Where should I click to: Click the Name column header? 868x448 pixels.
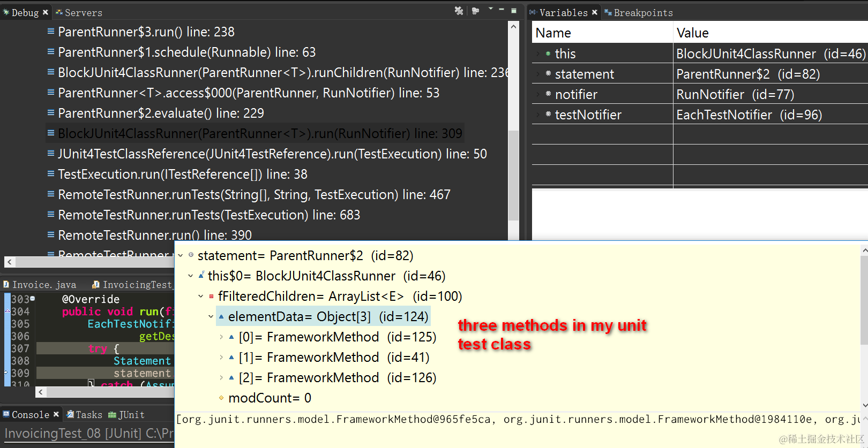602,33
